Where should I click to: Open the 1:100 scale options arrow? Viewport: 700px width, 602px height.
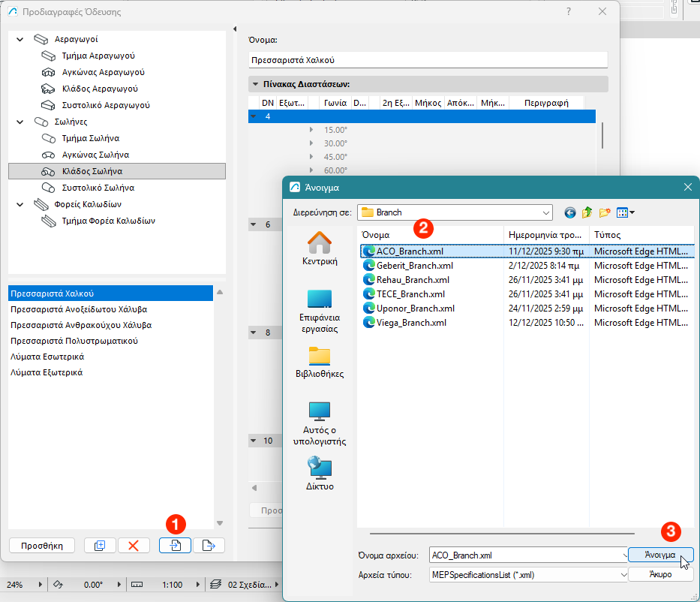(198, 585)
